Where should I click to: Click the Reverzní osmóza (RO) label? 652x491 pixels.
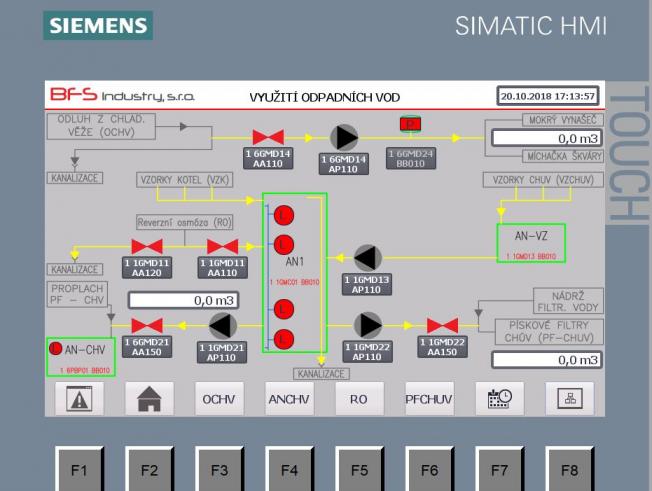[185, 222]
